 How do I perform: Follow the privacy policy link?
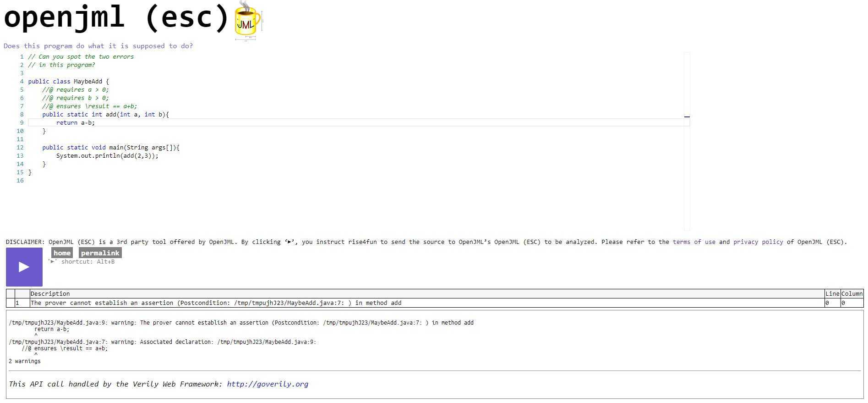click(x=758, y=242)
